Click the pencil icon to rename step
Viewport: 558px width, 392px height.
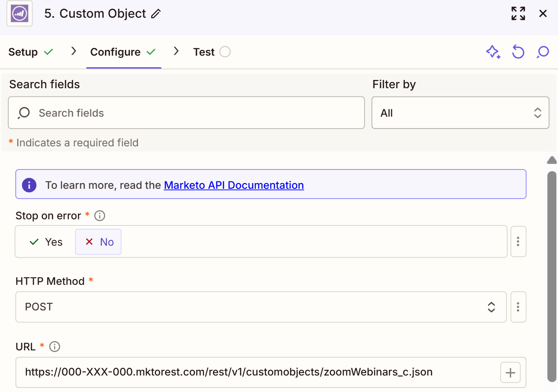[156, 14]
